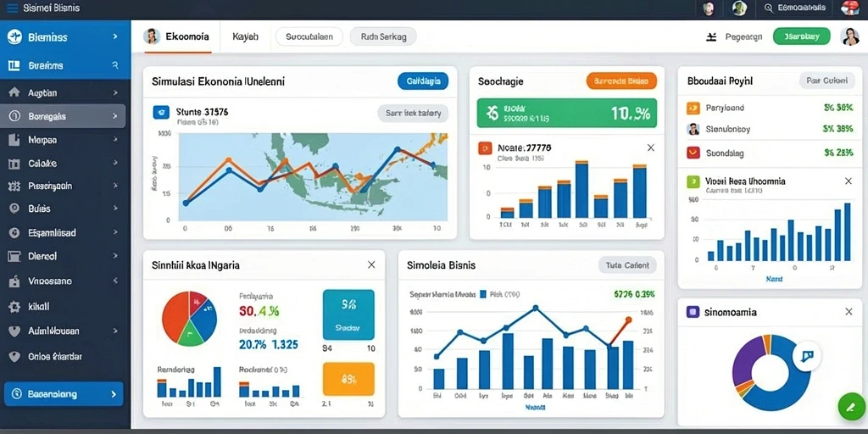Click the orange Panylaand icon

point(693,108)
